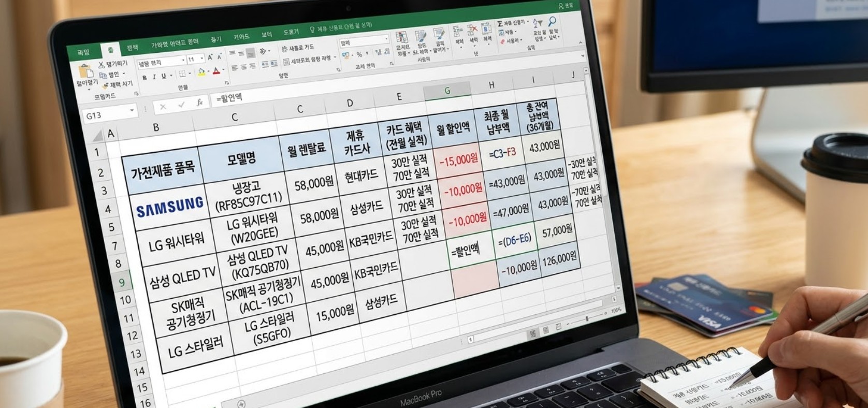Image resolution: width=868 pixels, height=408 pixels.
Task: Collapse the ribbon with chevron
Action: tap(581, 42)
